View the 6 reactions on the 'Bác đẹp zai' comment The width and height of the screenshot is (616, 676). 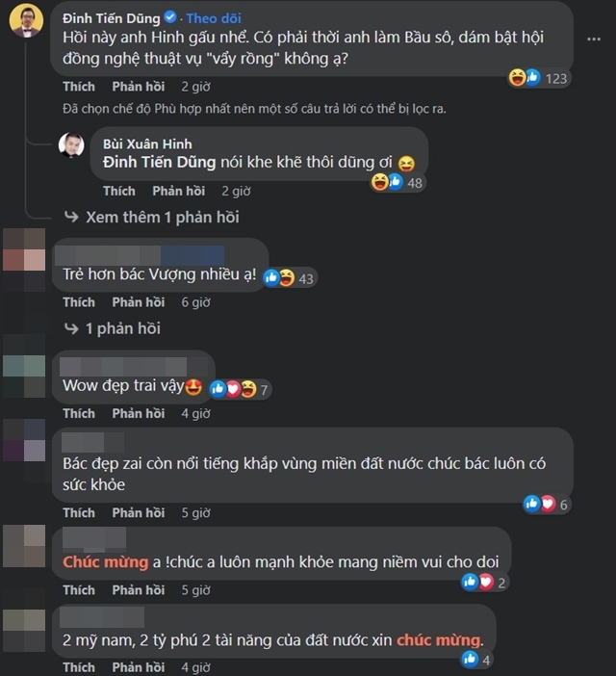tap(546, 504)
